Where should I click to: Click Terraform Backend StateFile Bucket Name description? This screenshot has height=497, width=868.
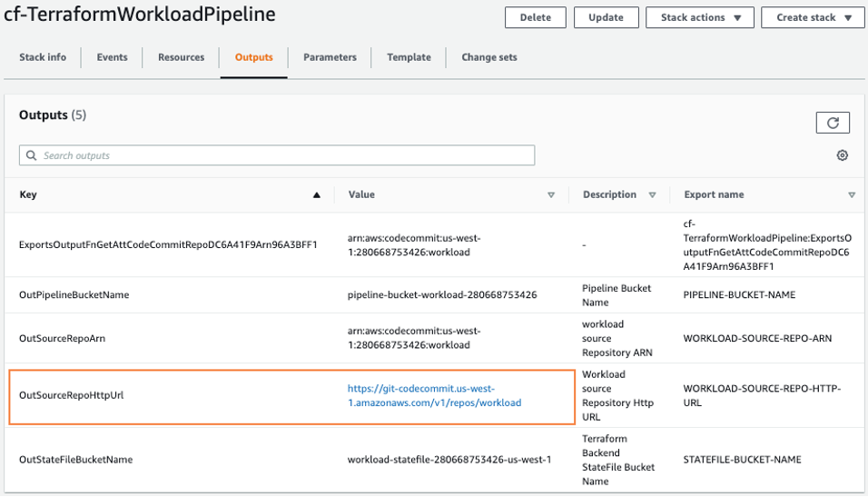tap(618, 460)
